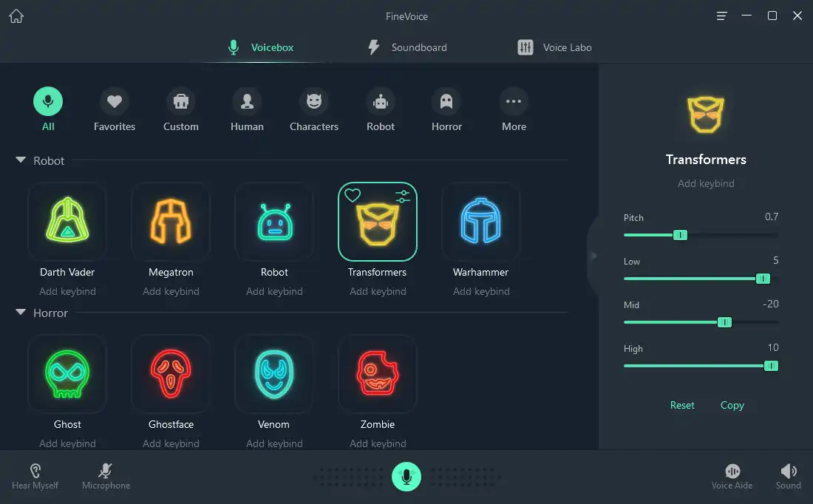Add keybind for Warhammer
The height and width of the screenshot is (504, 813).
pos(481,291)
